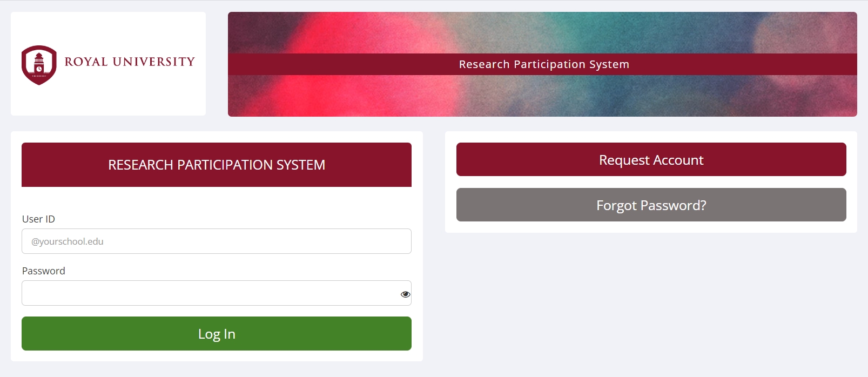The width and height of the screenshot is (868, 377).
Task: Click the word UNIVERSITY in the logo
Action: click(154, 62)
